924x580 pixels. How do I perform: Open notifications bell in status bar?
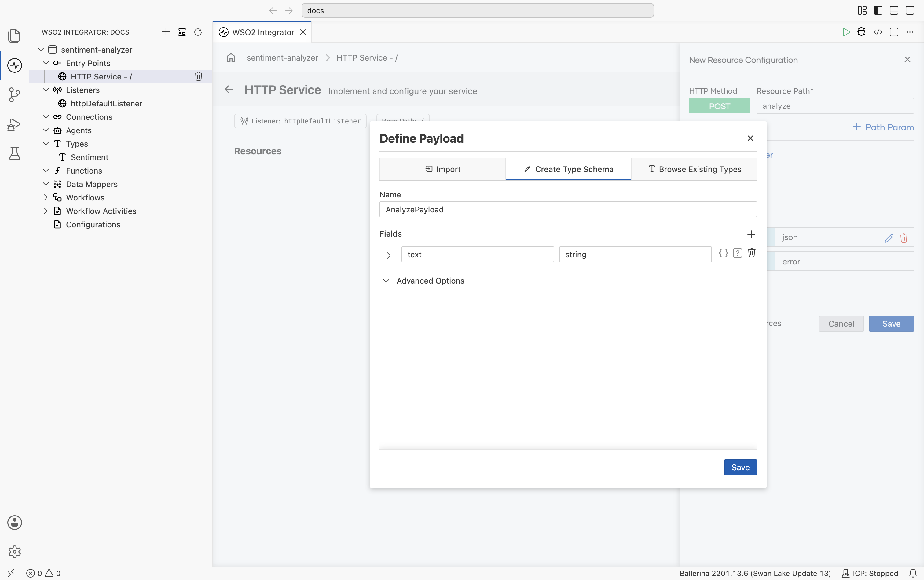click(x=913, y=573)
